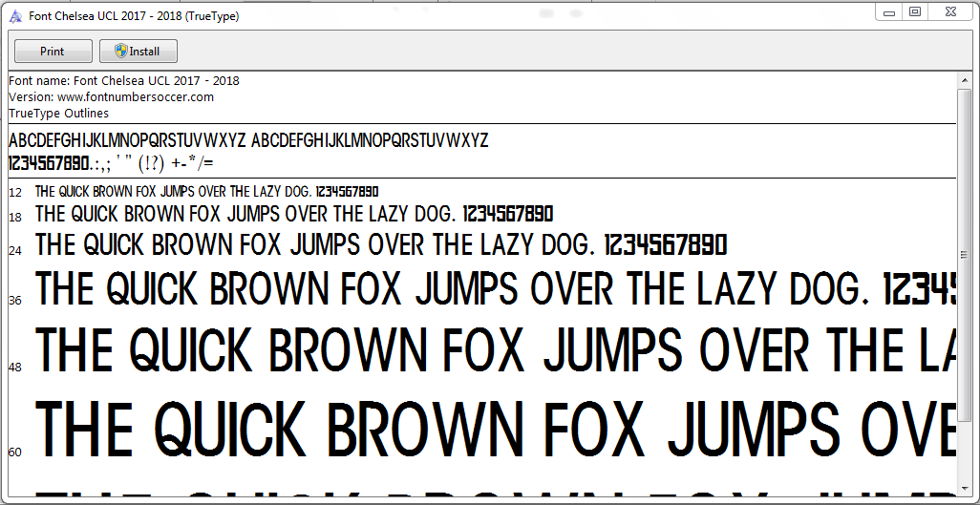Minimize the font viewer window
Viewport: 980px width, 505px height.
(888, 11)
